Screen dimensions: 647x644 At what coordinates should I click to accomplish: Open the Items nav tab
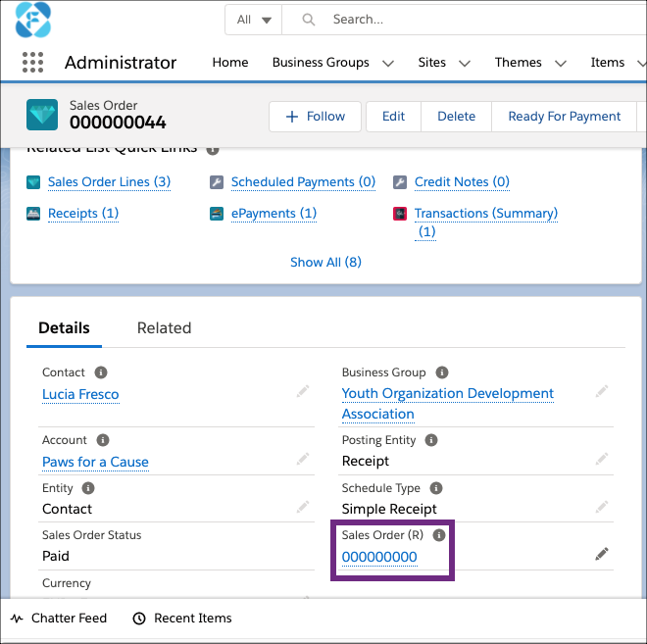tap(608, 63)
